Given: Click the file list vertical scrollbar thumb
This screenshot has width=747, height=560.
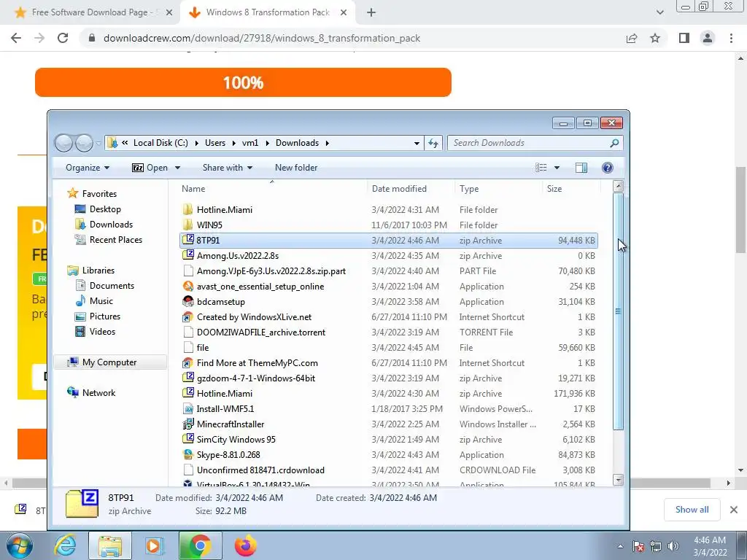Looking at the screenshot, I should coord(618,311).
